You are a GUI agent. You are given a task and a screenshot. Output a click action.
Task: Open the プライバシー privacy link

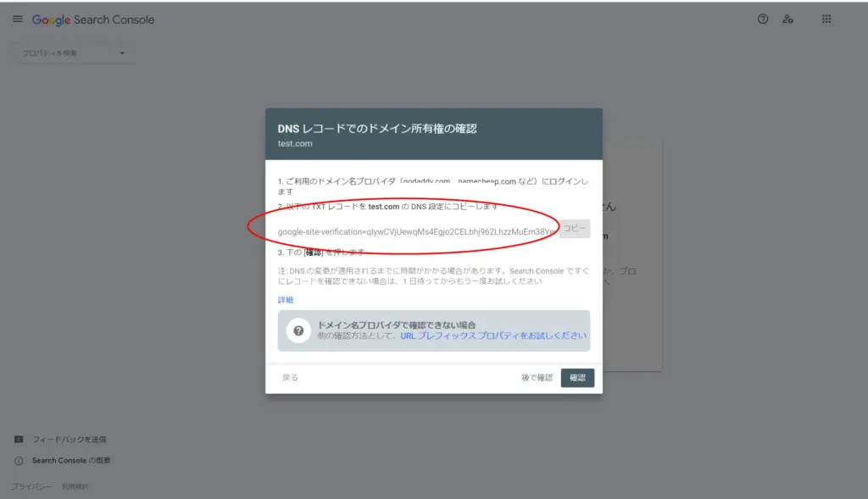point(31,487)
